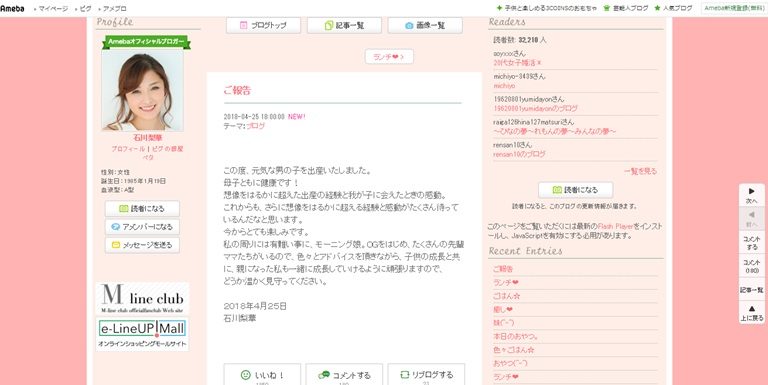Click the いいね！ button
Image resolution: width=768 pixels, height=385 pixels.
[264, 376]
